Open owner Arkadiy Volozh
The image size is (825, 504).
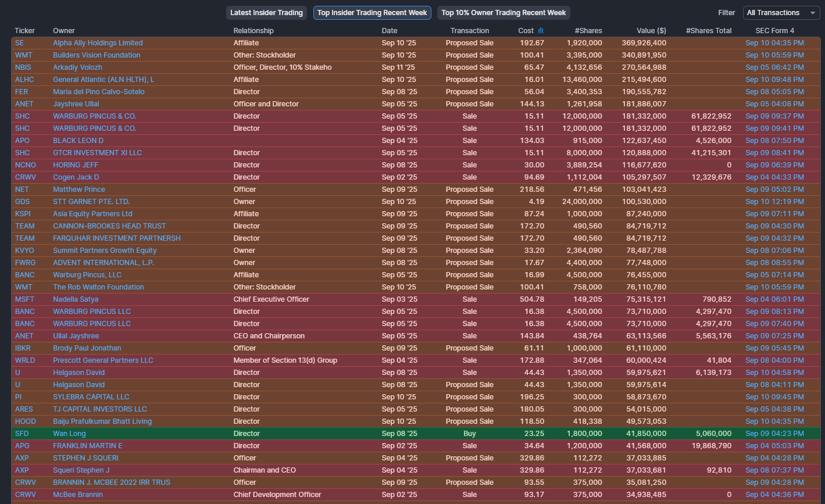(x=77, y=67)
